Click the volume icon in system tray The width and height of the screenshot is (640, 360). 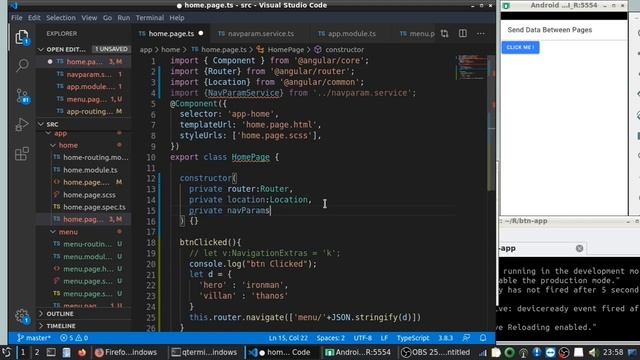tap(593, 352)
